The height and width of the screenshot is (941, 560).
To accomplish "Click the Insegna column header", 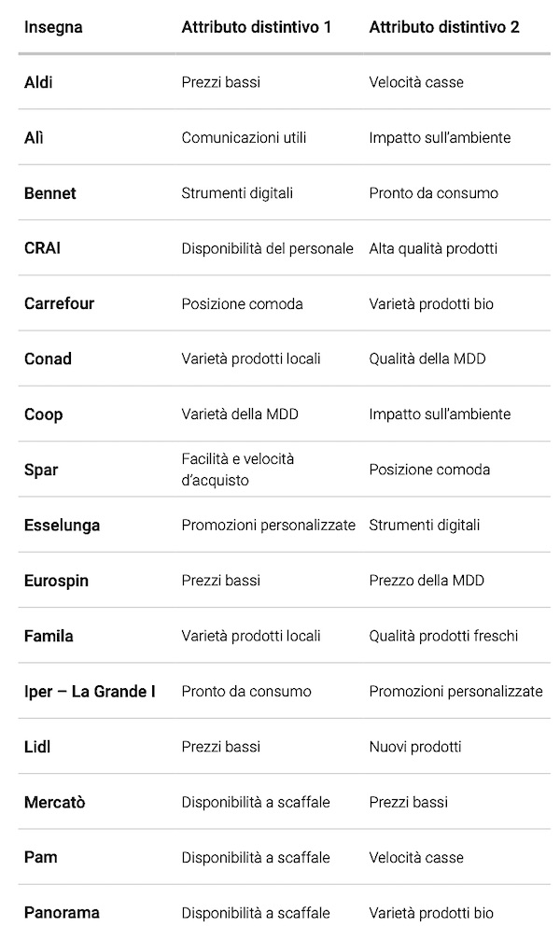I will pos(53,27).
